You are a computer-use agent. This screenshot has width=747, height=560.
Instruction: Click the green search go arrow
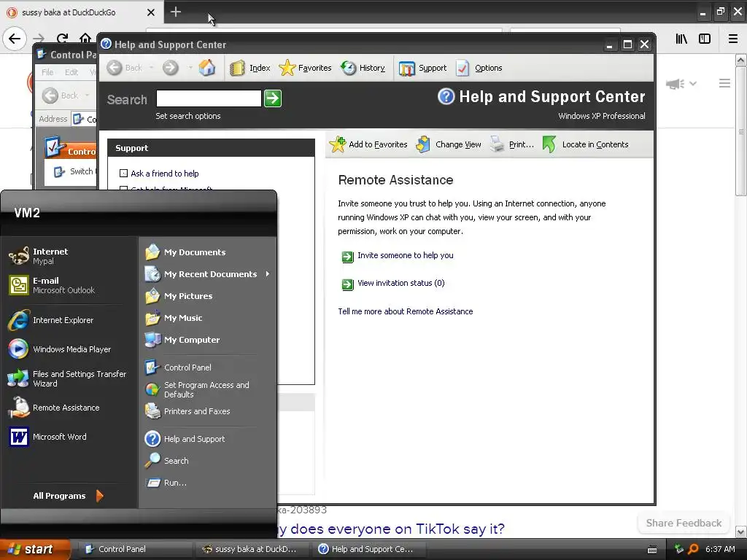pos(273,98)
